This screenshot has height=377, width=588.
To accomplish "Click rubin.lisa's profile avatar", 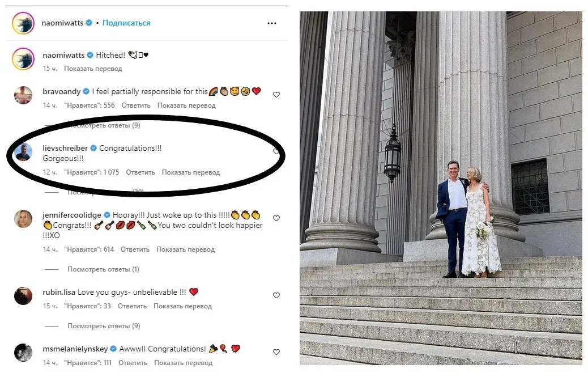I will coord(23,295).
